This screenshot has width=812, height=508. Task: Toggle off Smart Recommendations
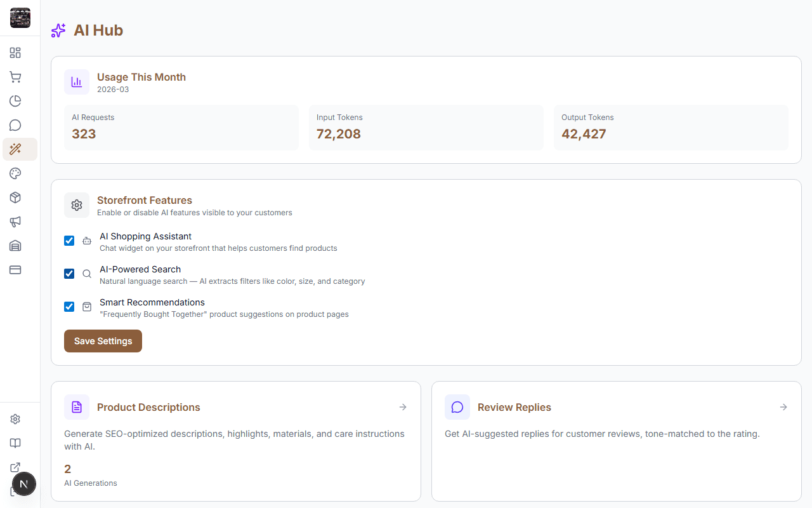pyautogui.click(x=69, y=307)
